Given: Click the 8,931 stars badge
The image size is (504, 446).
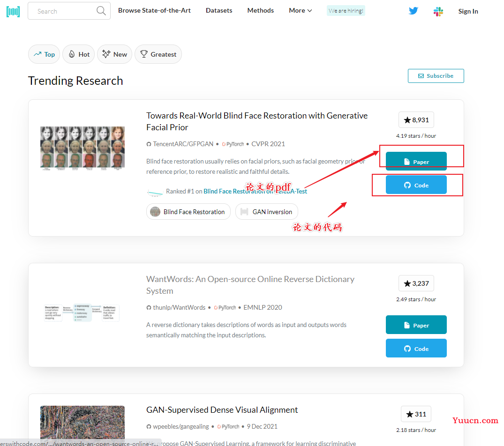Looking at the screenshot, I should point(416,120).
